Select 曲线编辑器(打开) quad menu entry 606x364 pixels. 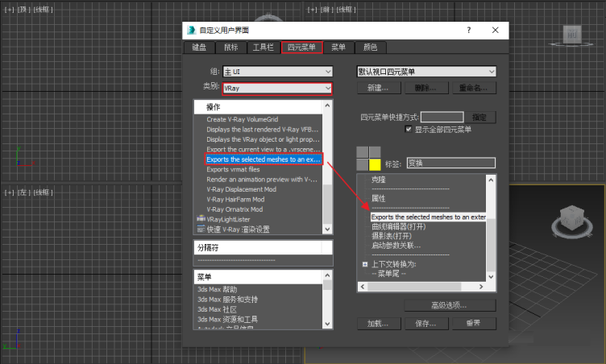tap(398, 226)
